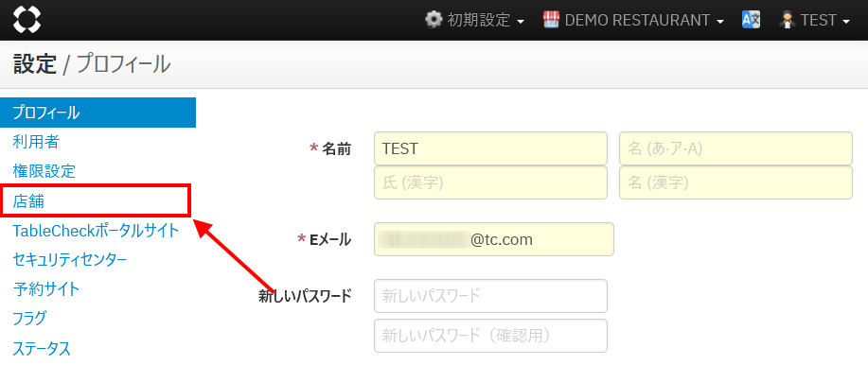The image size is (868, 365).
Task: Click the TableCheck logo icon
Action: click(27, 19)
